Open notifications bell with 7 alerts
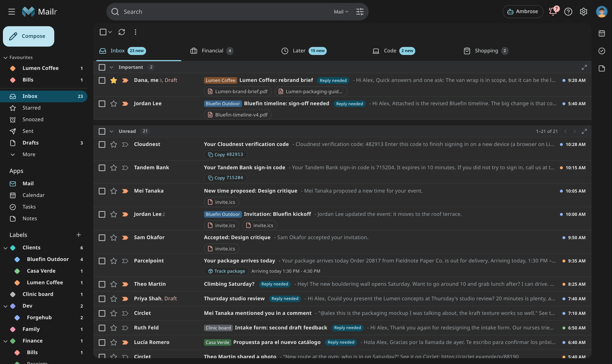612x364 pixels. pyautogui.click(x=553, y=11)
